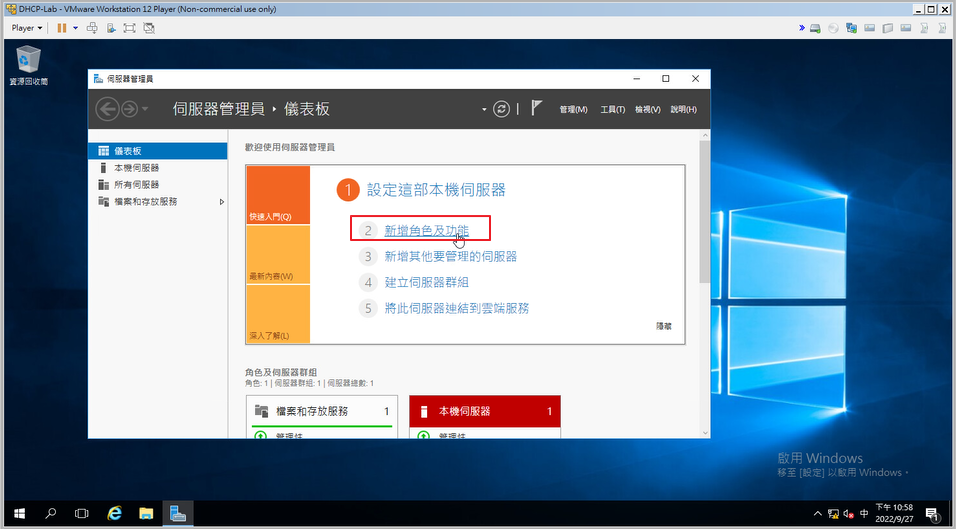The image size is (956, 529).
Task: Click the 最新內容(W) tile
Action: click(278, 255)
